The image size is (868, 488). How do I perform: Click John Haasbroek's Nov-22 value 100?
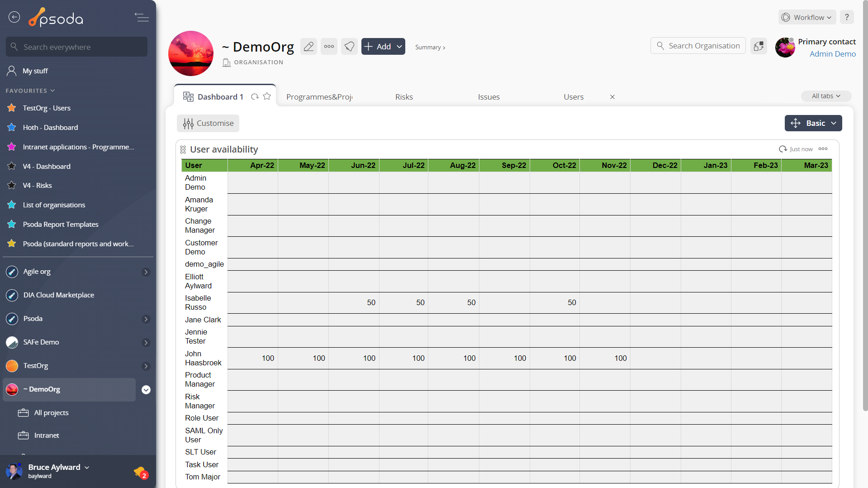click(620, 358)
